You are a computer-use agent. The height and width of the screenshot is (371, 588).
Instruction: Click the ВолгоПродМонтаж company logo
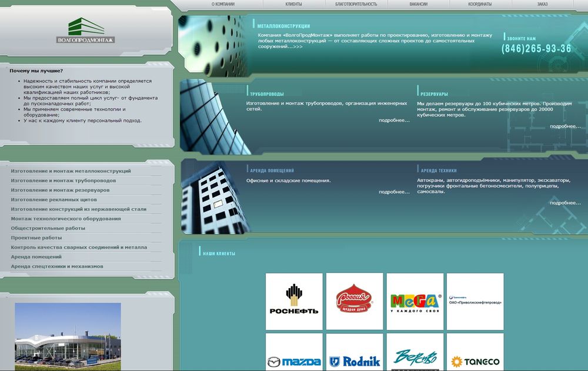pos(86,31)
